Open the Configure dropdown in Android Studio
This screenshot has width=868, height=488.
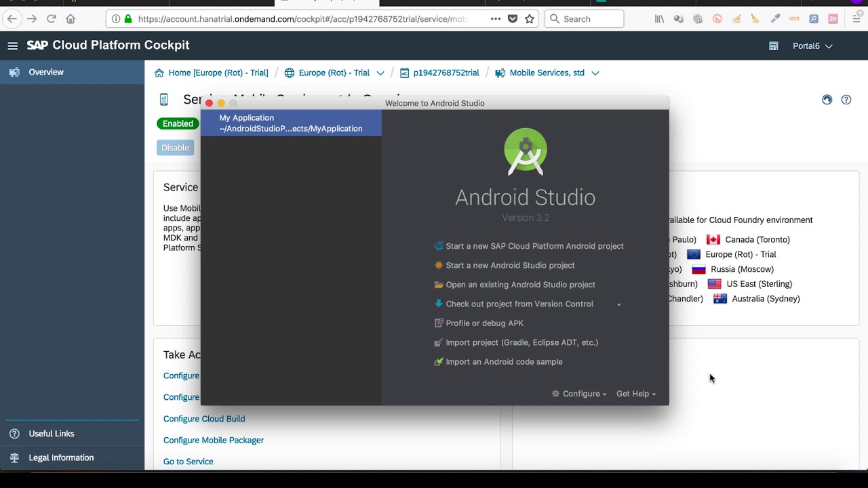coord(580,394)
